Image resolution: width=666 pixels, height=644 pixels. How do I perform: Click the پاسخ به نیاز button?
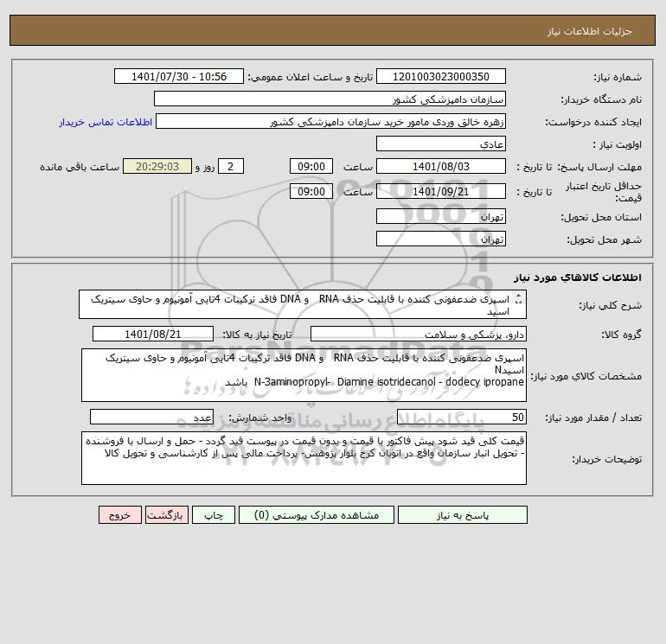click(x=462, y=515)
